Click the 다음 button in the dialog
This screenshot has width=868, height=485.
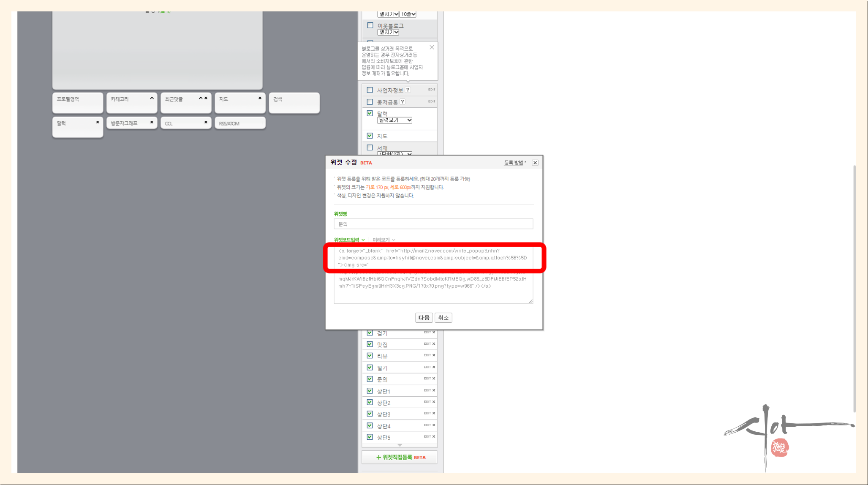tap(424, 318)
